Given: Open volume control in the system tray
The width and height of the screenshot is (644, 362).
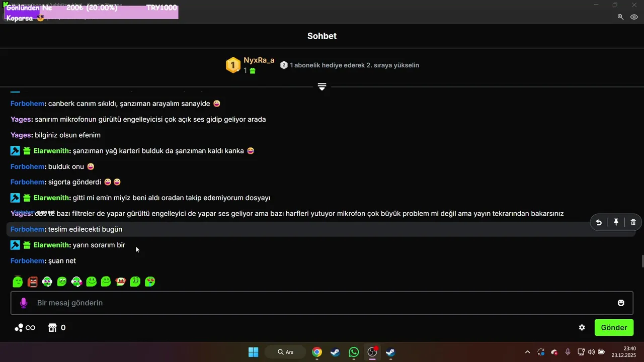Looking at the screenshot, I should click(x=591, y=352).
